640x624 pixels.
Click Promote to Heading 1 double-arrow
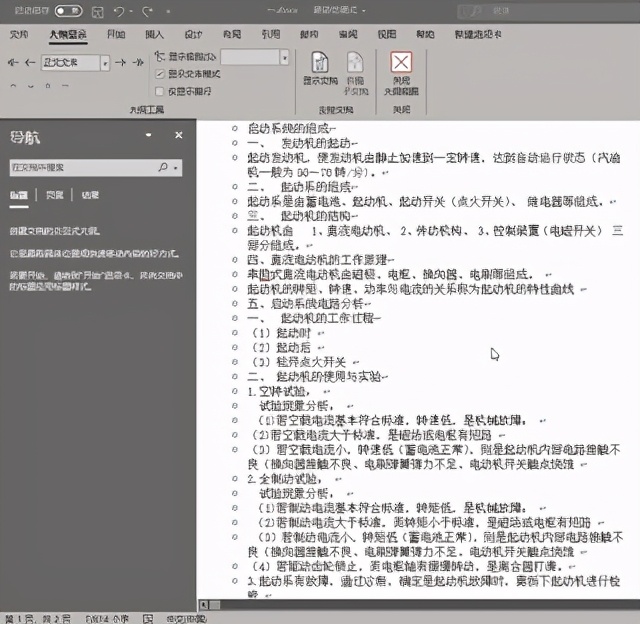click(13, 62)
